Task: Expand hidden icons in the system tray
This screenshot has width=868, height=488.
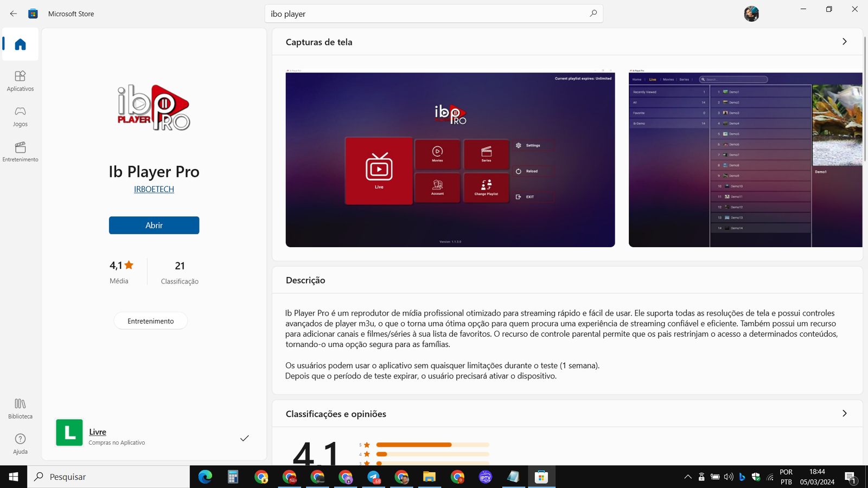Action: coord(687,477)
